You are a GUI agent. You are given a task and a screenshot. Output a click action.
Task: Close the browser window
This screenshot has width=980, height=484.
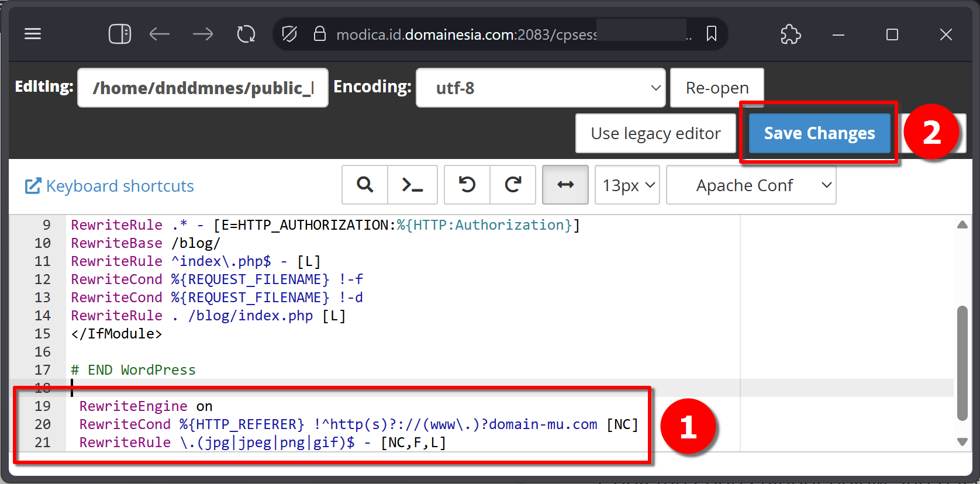(946, 34)
